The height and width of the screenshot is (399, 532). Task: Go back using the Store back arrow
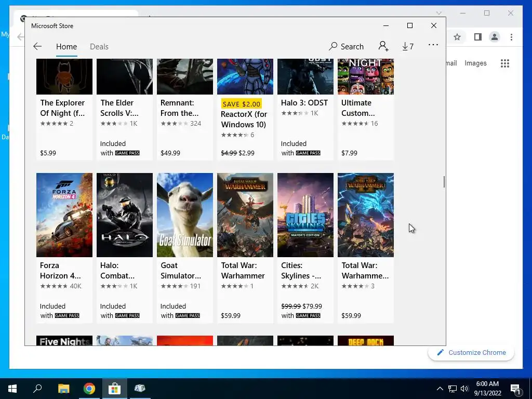(x=37, y=46)
